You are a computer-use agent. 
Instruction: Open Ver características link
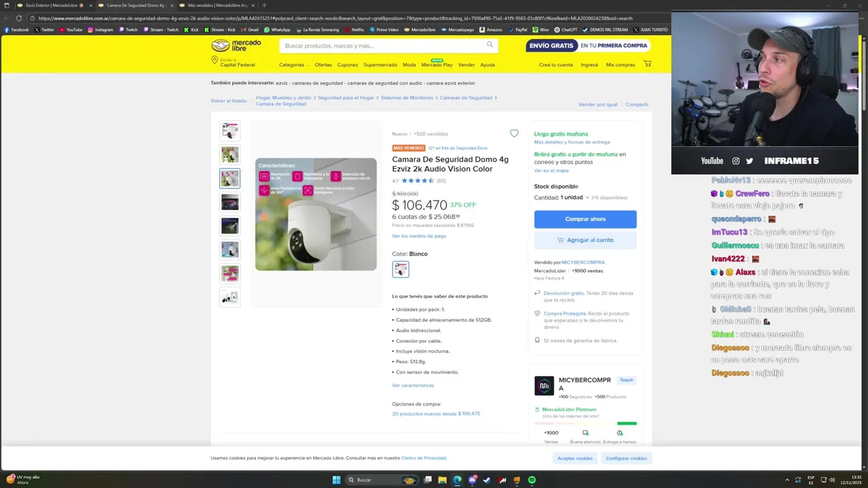pos(413,385)
